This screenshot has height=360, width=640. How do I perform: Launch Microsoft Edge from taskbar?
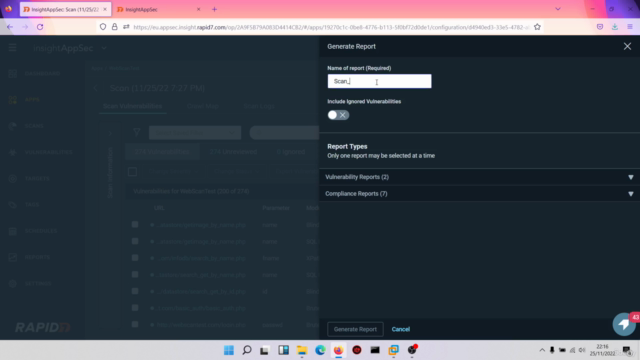[x=320, y=350]
